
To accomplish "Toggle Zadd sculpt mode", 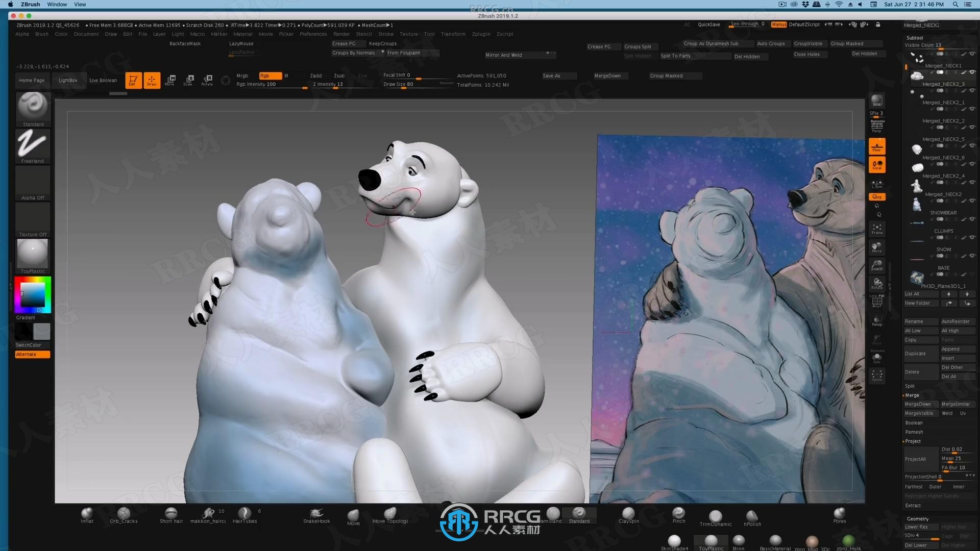I will click(316, 76).
